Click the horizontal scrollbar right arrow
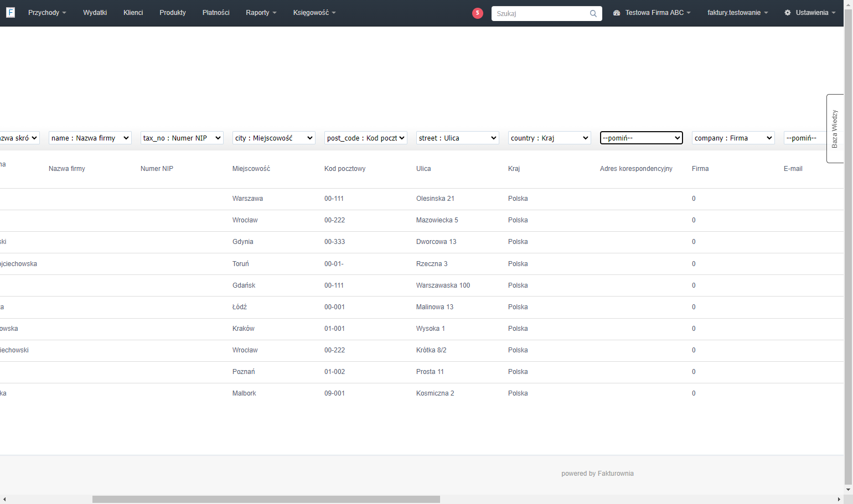 click(x=839, y=499)
